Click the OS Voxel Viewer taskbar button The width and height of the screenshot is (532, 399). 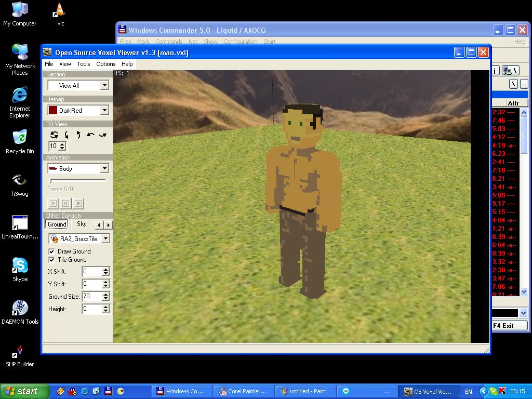point(429,391)
